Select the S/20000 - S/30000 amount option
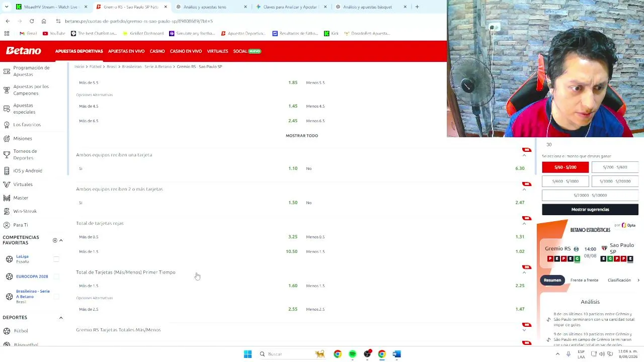This screenshot has height=362, width=644. 590,195
